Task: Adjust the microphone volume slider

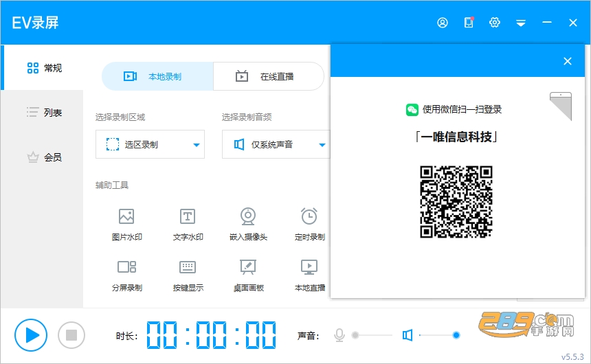Action: pos(372,335)
